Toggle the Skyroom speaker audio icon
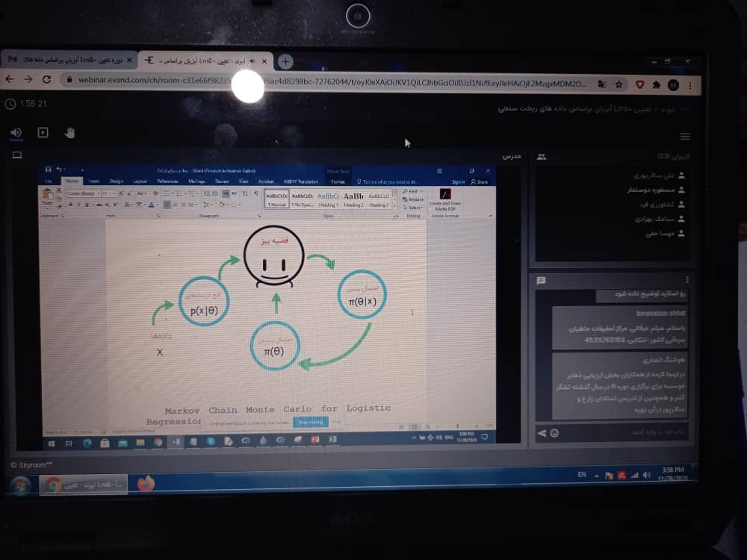The width and height of the screenshot is (747, 560). (16, 132)
